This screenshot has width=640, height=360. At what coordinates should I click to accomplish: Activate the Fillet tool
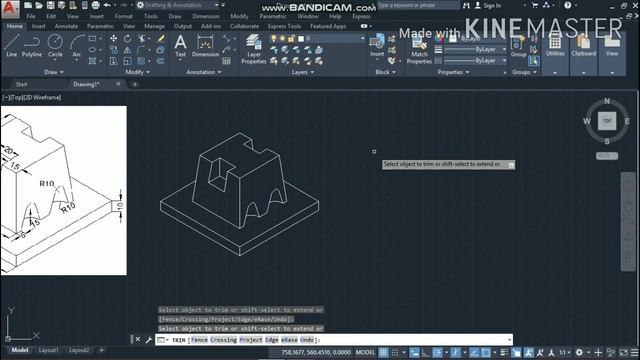[x=141, y=50]
